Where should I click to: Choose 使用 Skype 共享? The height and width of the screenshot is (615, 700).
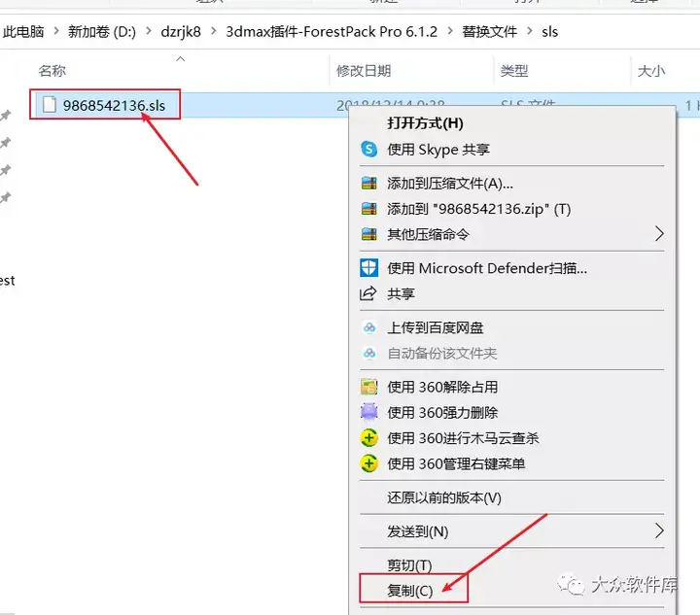(438, 150)
